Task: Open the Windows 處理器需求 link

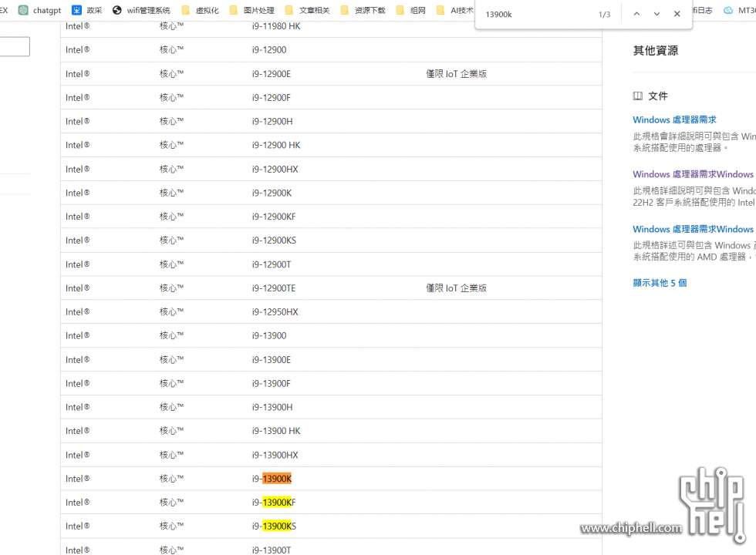Action: (x=674, y=119)
